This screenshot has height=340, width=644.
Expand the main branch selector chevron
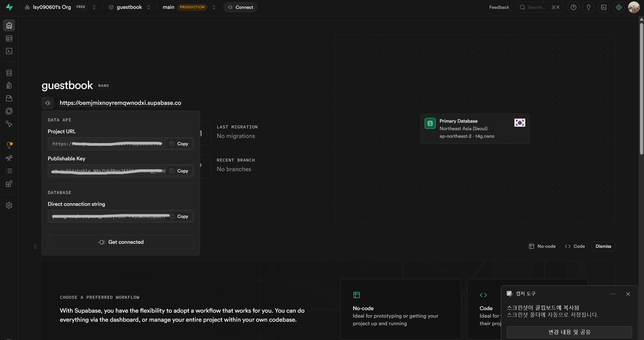pyautogui.click(x=214, y=7)
